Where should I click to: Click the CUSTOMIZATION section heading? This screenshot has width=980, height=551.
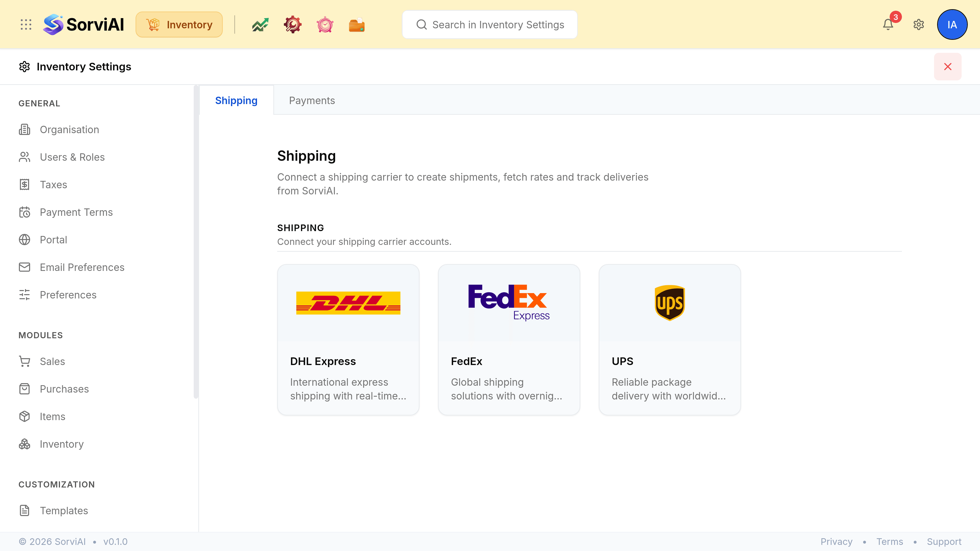(57, 484)
